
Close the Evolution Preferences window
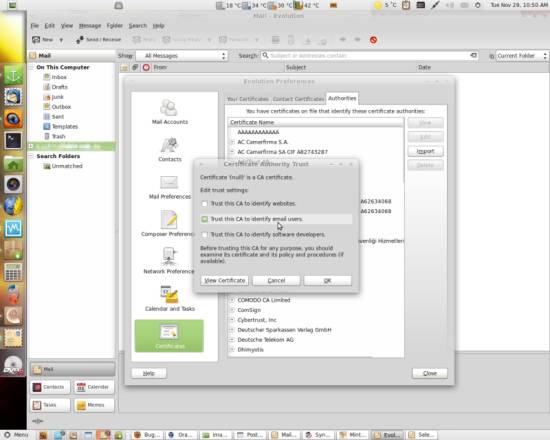click(430, 373)
